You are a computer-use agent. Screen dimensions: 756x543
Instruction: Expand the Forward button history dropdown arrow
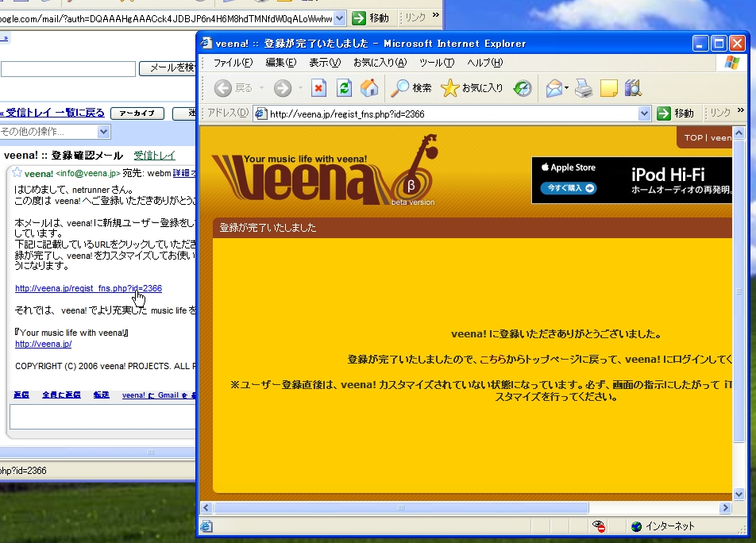pyautogui.click(x=300, y=88)
